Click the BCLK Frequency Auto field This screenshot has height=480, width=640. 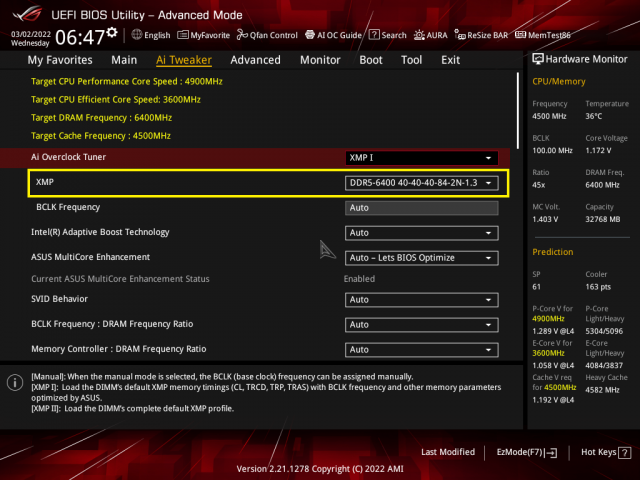421,208
